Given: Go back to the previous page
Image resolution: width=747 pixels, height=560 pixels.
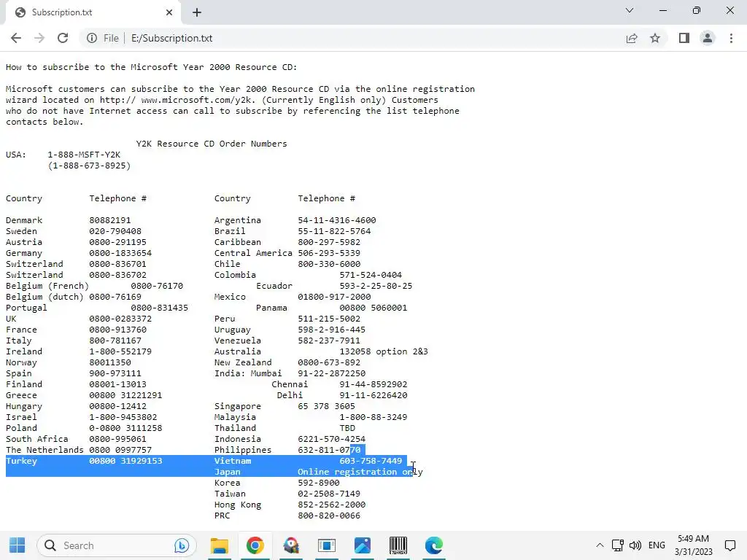Looking at the screenshot, I should [16, 38].
